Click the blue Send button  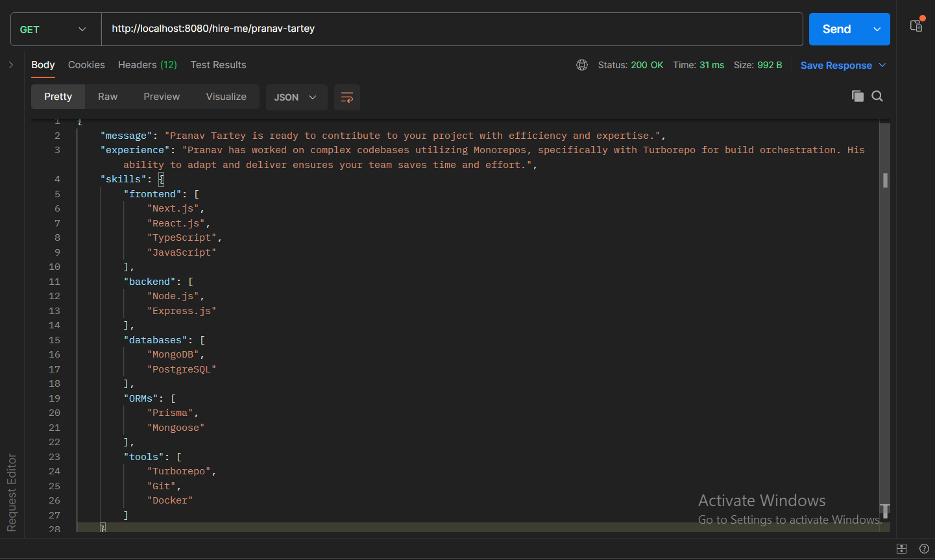pyautogui.click(x=837, y=29)
